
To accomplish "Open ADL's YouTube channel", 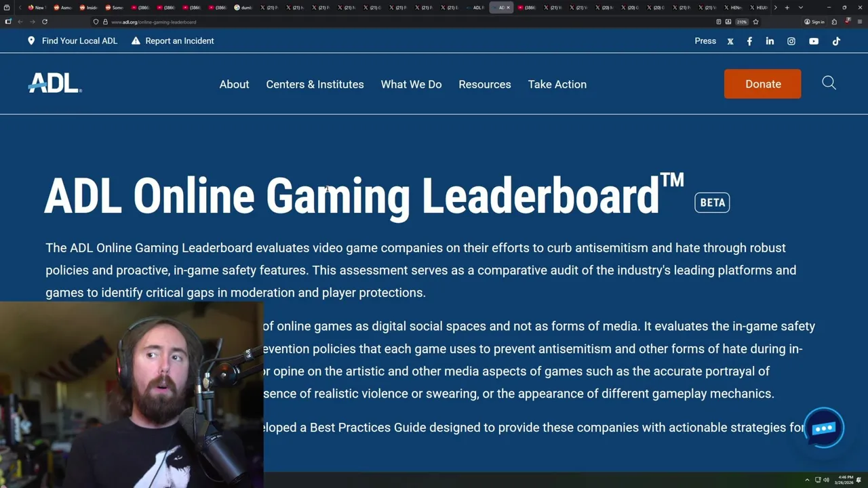I will [x=814, y=41].
